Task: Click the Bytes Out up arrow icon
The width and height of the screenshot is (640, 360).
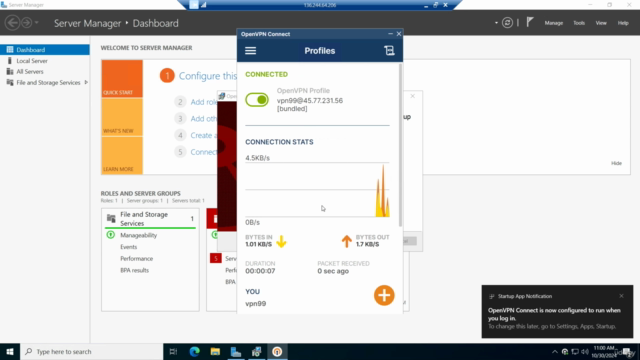Action: [x=347, y=241]
